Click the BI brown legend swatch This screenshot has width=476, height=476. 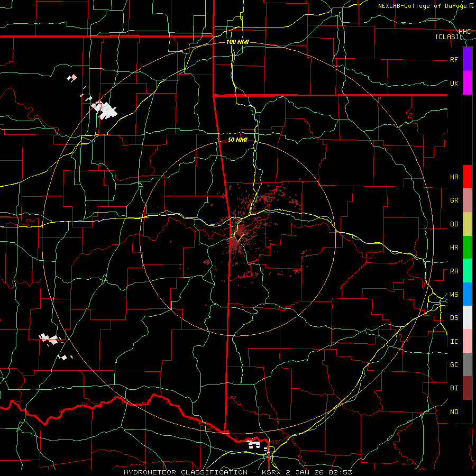pos(467,388)
